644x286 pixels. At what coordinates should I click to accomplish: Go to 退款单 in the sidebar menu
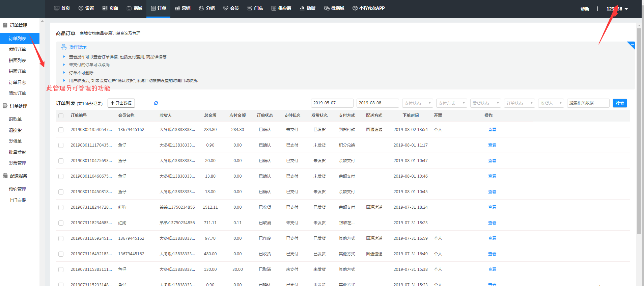(15, 119)
